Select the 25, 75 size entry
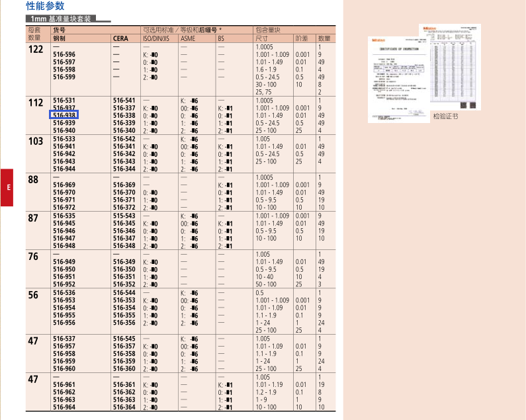This screenshot has height=420, width=526. [263, 92]
